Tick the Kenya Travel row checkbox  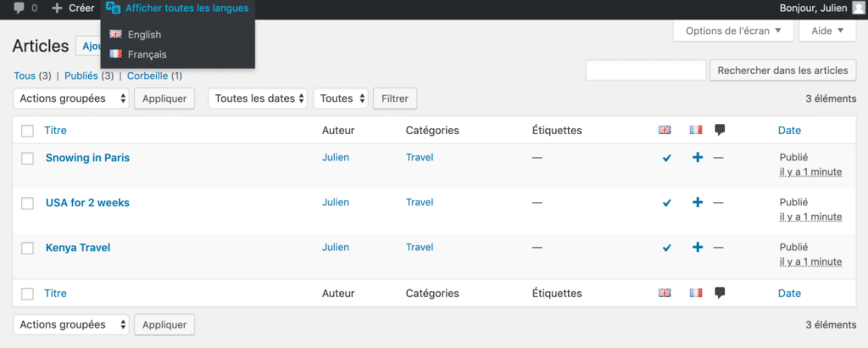27,248
